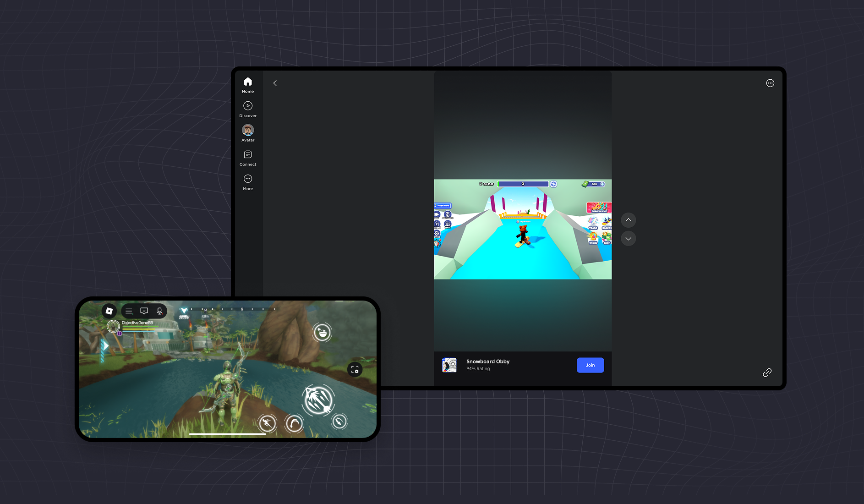Viewport: 864px width, 504px height.
Task: Open the chat icon on phone
Action: coord(144,311)
